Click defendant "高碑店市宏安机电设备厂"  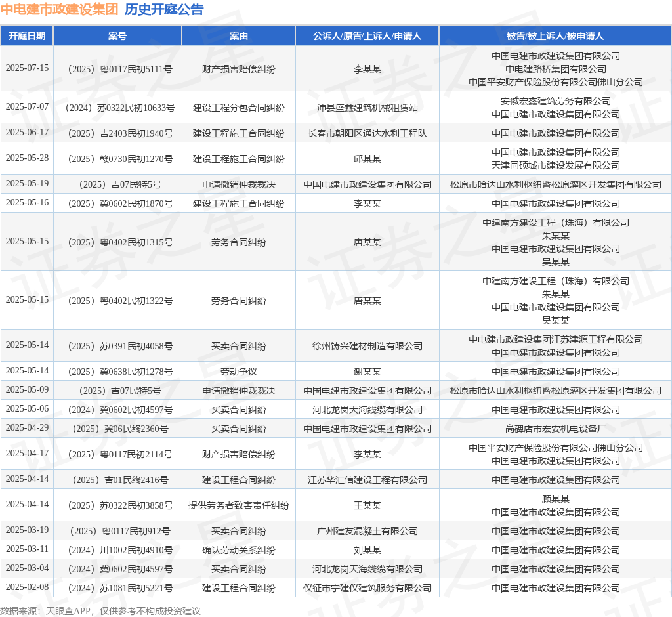click(555, 429)
